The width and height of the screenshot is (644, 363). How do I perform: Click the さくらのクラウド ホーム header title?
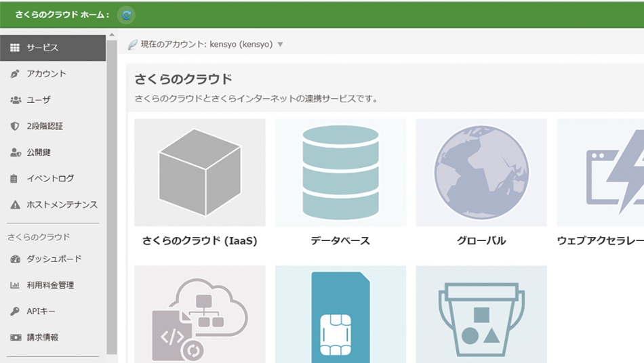[x=62, y=15]
